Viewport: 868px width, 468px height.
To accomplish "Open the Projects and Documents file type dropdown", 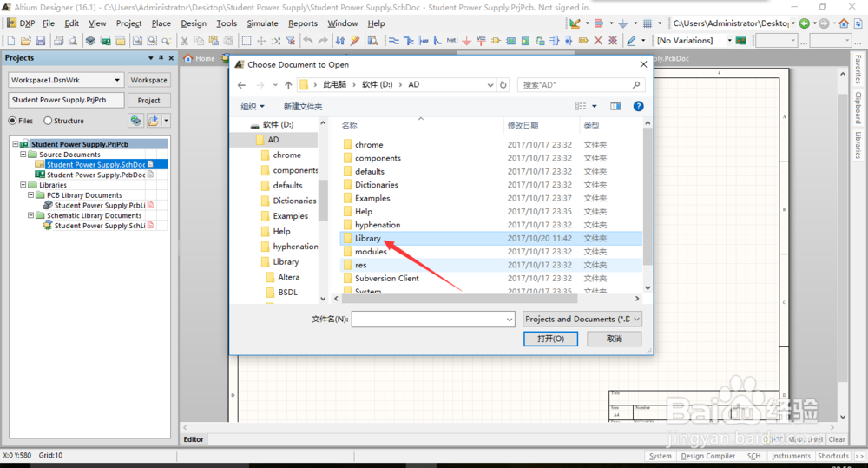I will click(x=582, y=319).
